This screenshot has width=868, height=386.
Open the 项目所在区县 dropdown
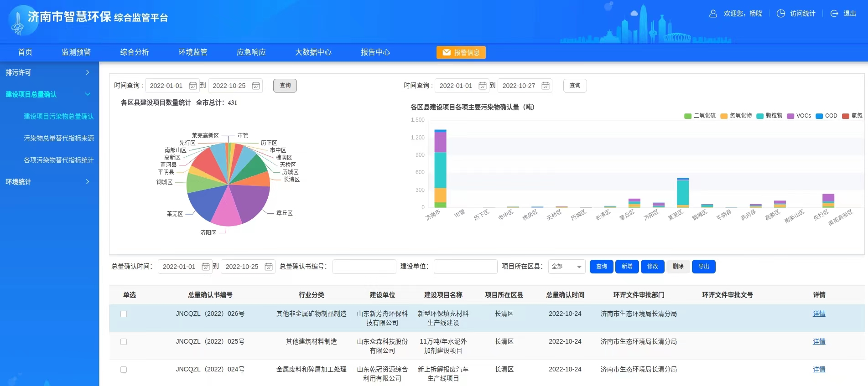point(567,267)
